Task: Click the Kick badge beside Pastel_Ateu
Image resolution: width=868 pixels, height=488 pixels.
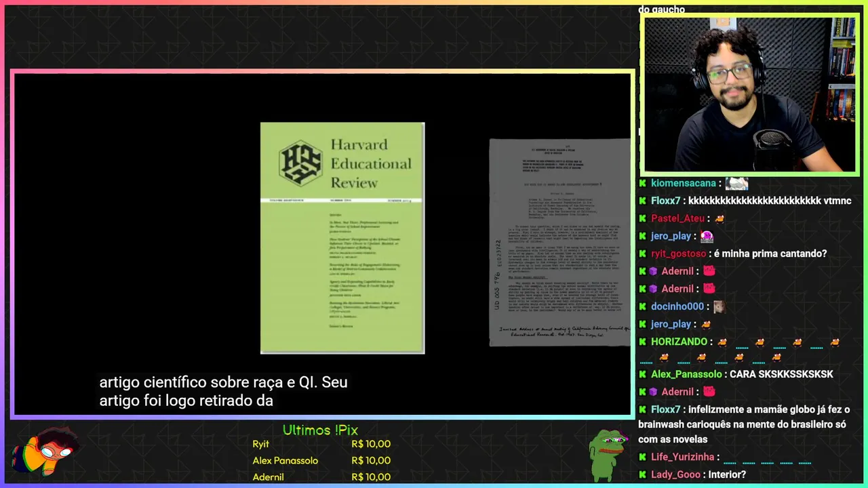Action: (x=642, y=218)
